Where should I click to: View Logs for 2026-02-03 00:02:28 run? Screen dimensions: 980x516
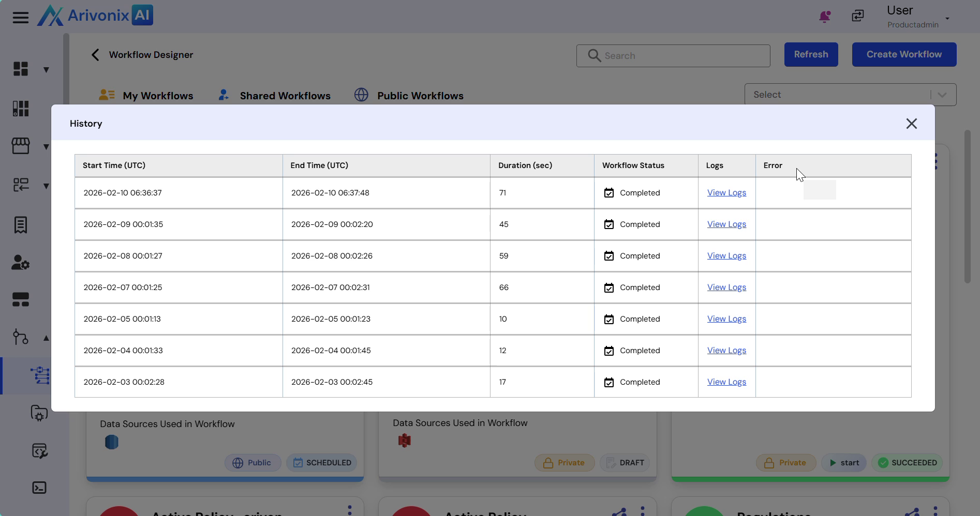coord(726,382)
